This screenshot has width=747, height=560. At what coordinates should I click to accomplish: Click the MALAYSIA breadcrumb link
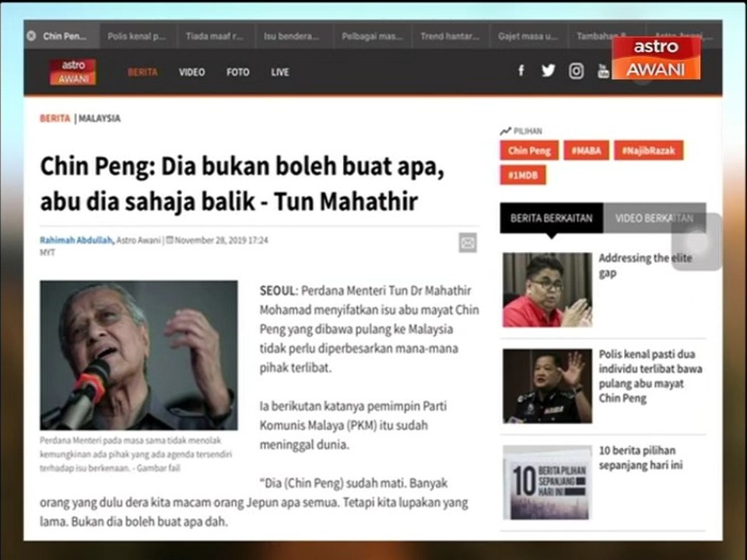[x=100, y=118]
